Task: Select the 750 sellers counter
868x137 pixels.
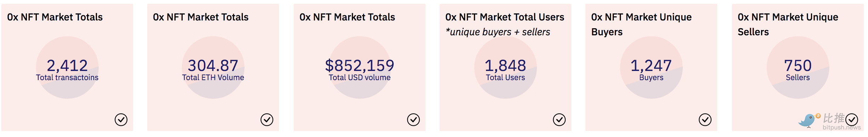Action: pos(798,66)
